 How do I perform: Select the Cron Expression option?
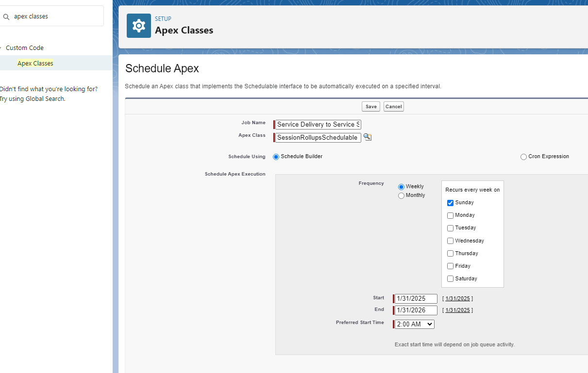pos(523,157)
